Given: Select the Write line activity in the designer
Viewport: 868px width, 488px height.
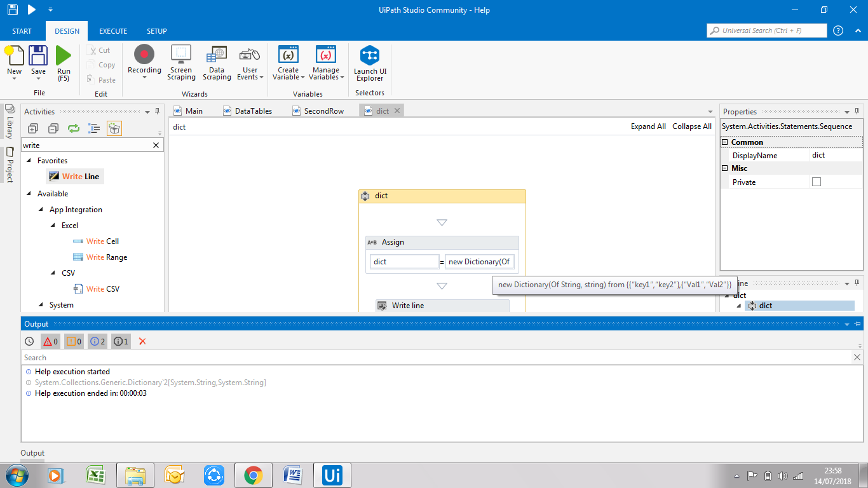Looking at the screenshot, I should pos(442,306).
